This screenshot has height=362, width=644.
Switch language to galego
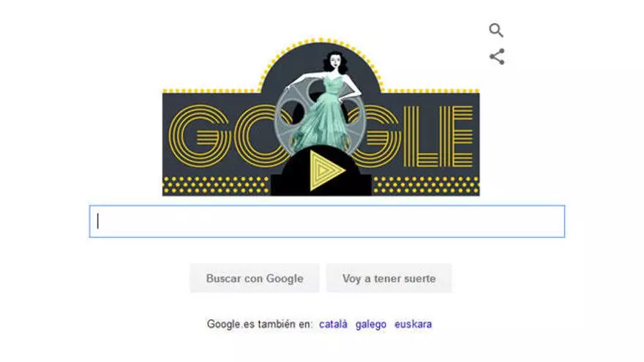pyautogui.click(x=371, y=324)
